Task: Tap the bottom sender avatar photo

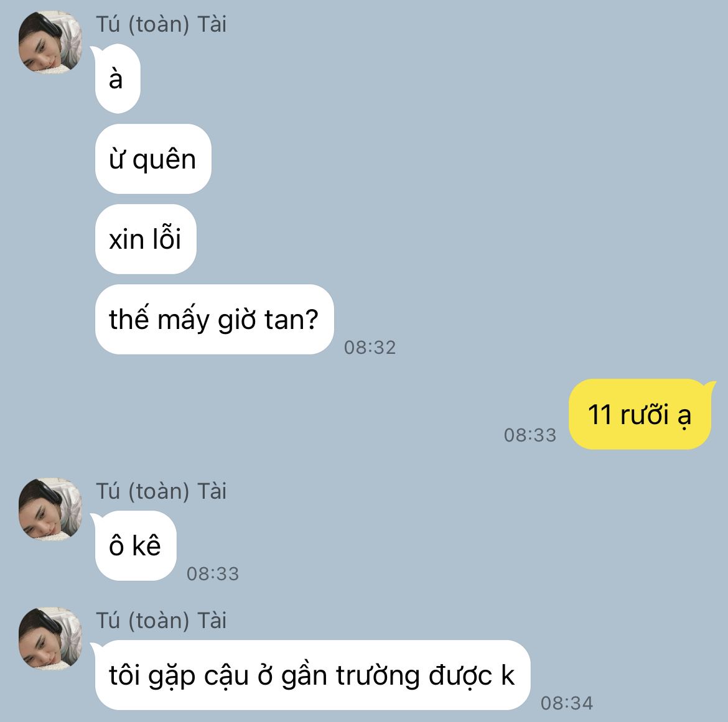Action: 50,639
